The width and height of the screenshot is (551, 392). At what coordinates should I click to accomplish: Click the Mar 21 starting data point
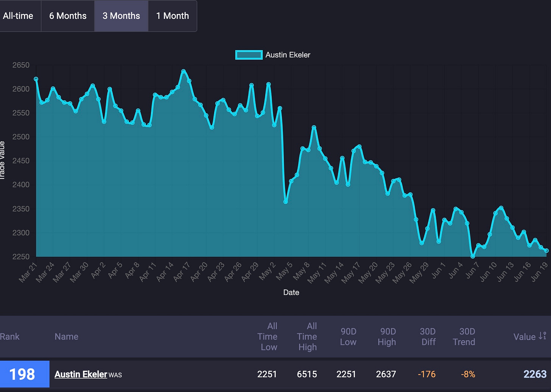coord(36,79)
